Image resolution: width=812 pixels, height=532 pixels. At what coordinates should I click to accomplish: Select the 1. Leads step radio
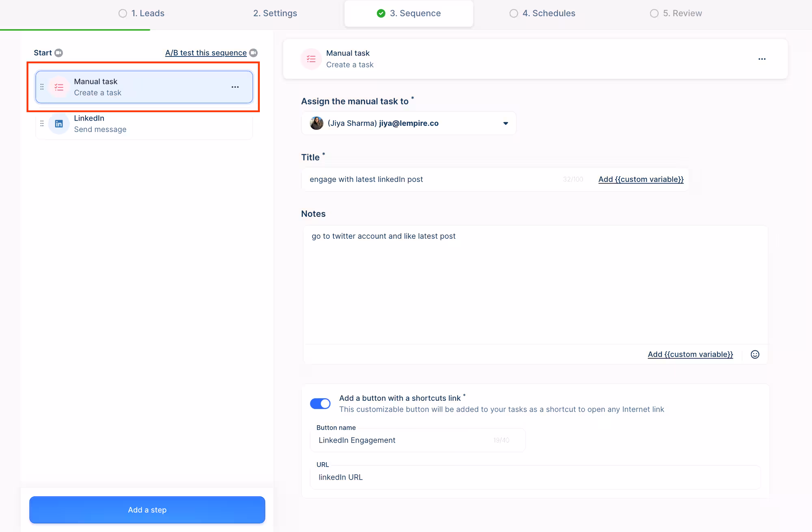tap(123, 13)
